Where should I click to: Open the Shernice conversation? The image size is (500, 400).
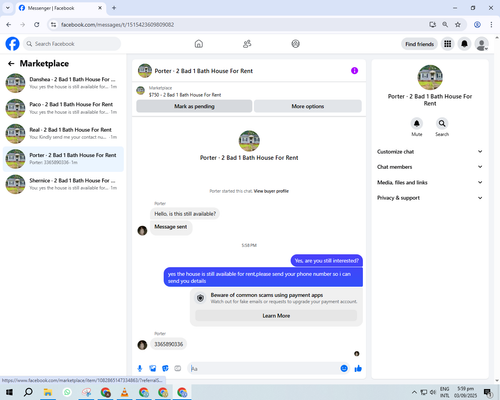click(63, 184)
